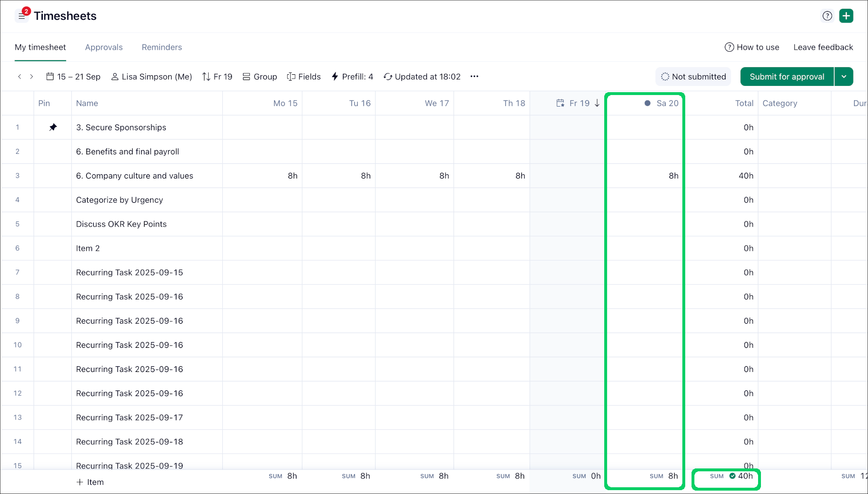Click the Fr 19 column header
Image resolution: width=868 pixels, height=494 pixels.
pyautogui.click(x=579, y=103)
